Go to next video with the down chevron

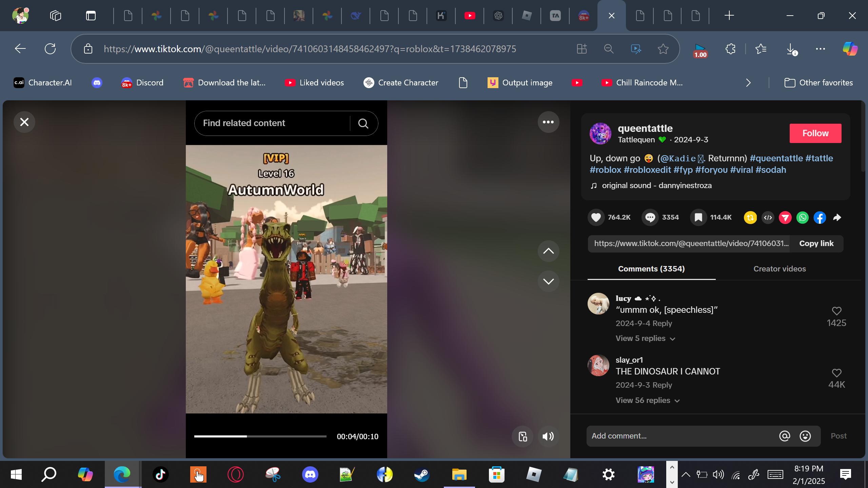[x=548, y=281]
